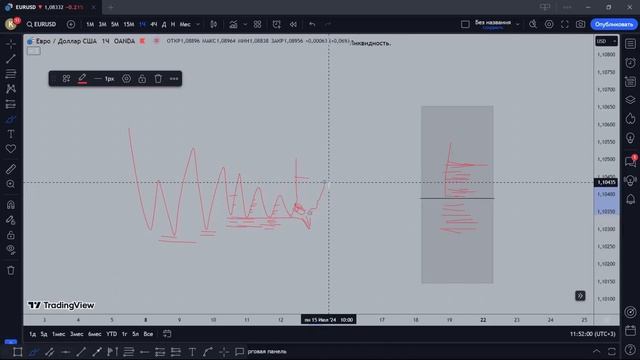Screen dimensions: 640x360
Task: Take a chart snapshot with camera
Action: (x=580, y=24)
